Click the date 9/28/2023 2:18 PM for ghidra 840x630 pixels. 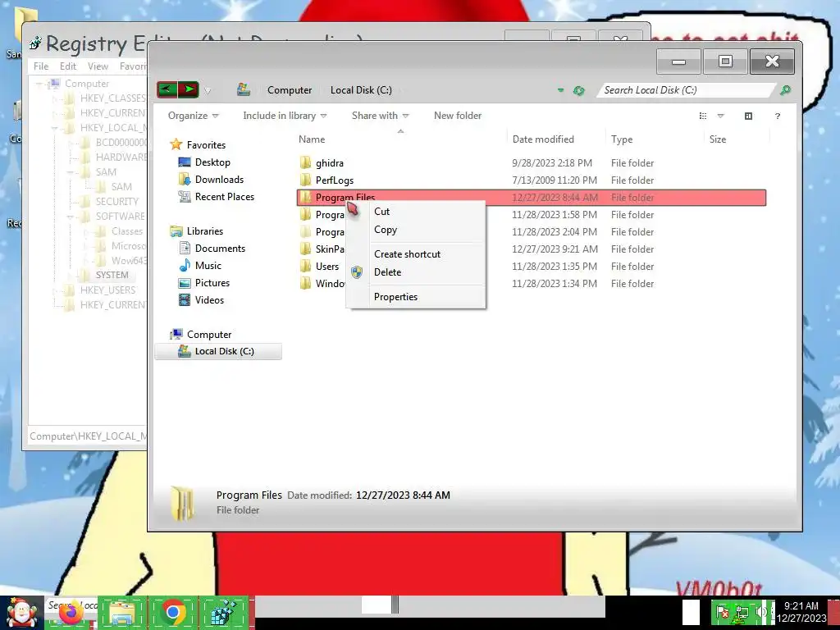pos(552,163)
